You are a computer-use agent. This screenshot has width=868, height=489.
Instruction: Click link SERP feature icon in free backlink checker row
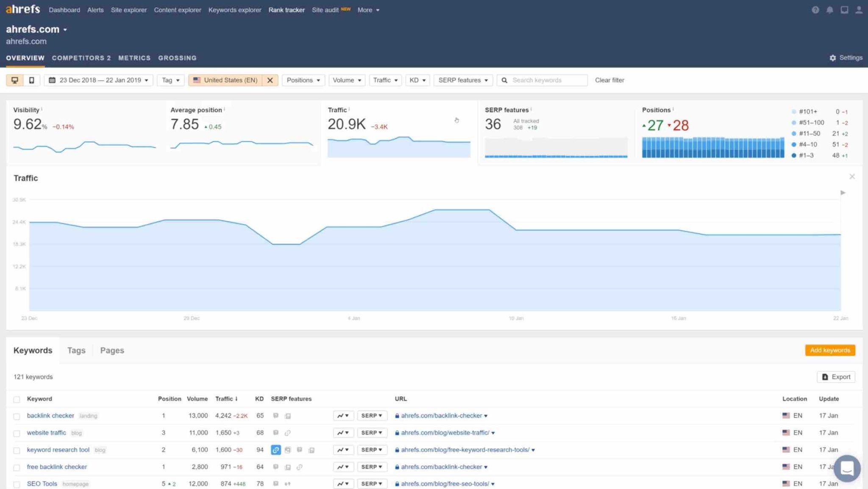300,467
